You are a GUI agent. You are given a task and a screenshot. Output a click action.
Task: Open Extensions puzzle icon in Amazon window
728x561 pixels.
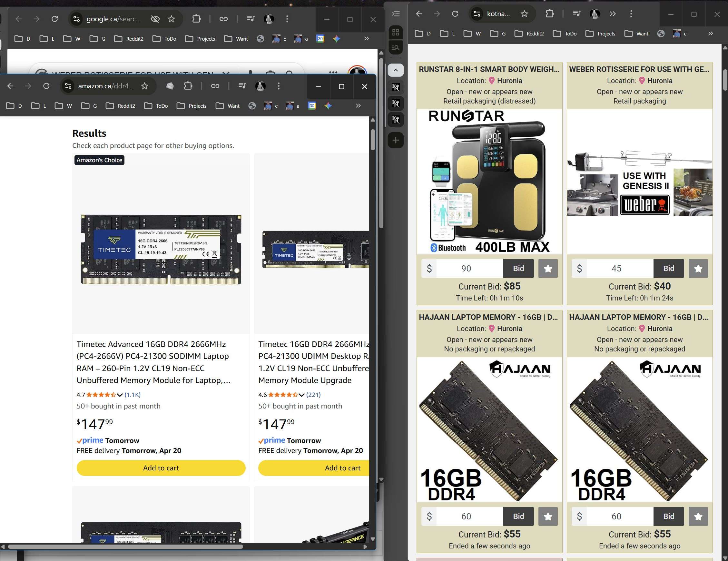188,86
